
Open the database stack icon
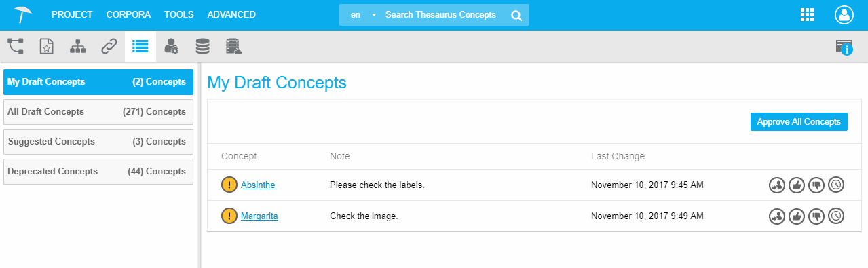(202, 46)
